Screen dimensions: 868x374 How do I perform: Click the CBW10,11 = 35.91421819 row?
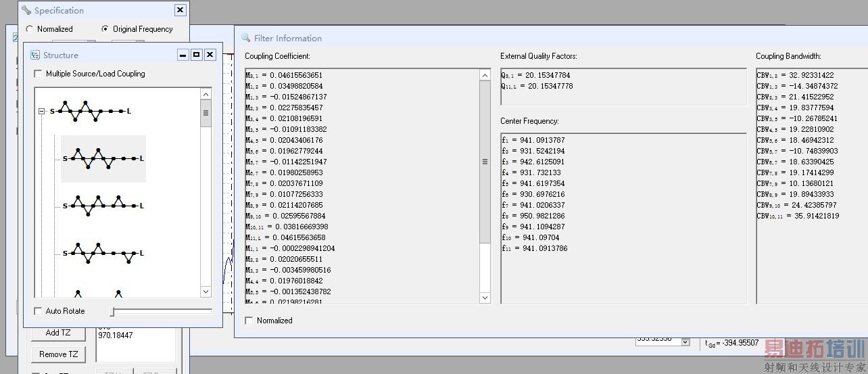pyautogui.click(x=798, y=216)
